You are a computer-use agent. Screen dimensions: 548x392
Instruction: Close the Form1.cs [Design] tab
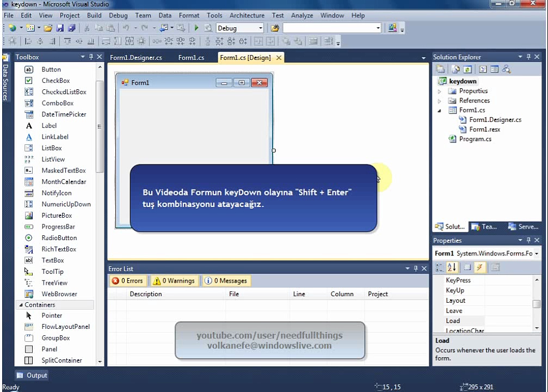[279, 58]
